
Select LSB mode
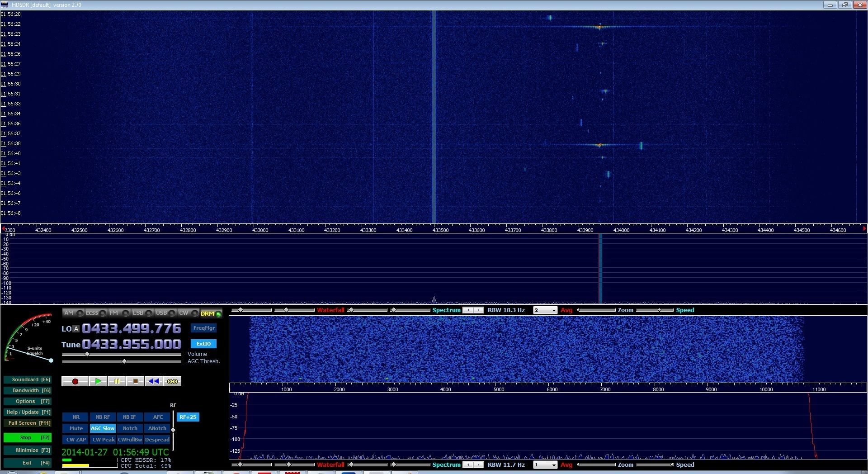(142, 313)
